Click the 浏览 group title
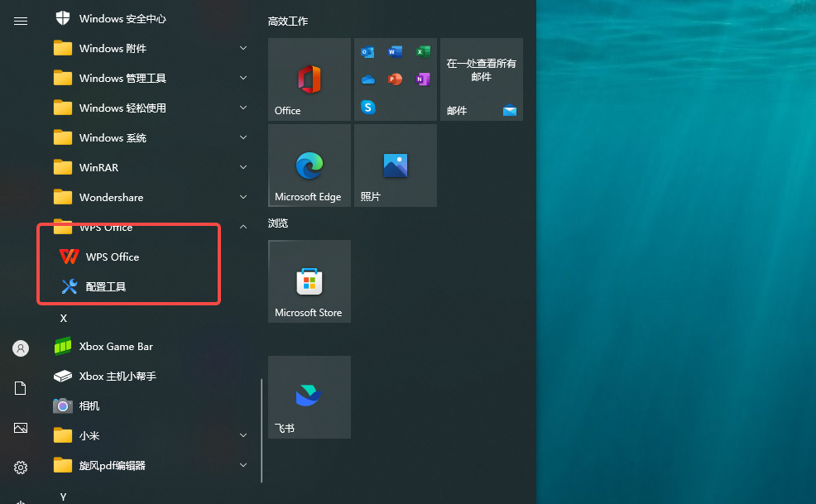 pyautogui.click(x=278, y=223)
